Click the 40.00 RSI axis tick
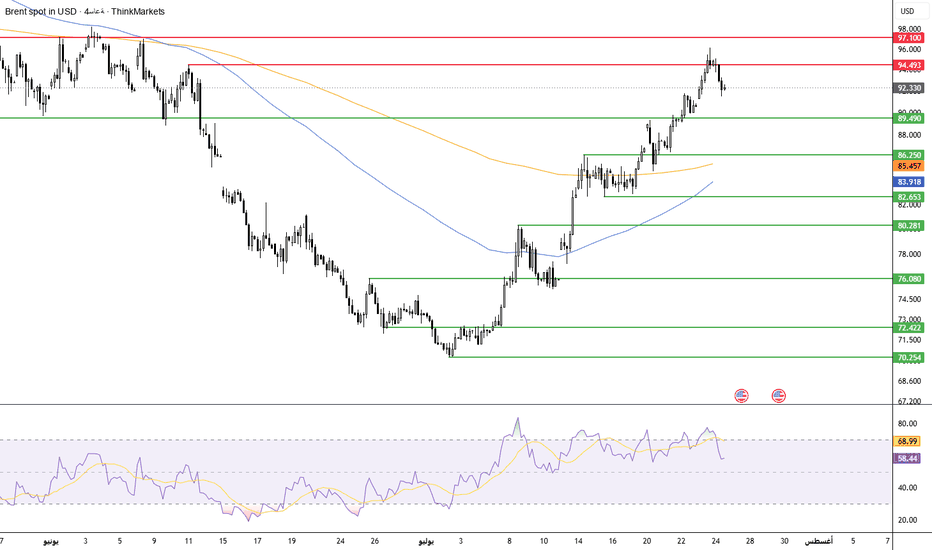 tap(907, 488)
